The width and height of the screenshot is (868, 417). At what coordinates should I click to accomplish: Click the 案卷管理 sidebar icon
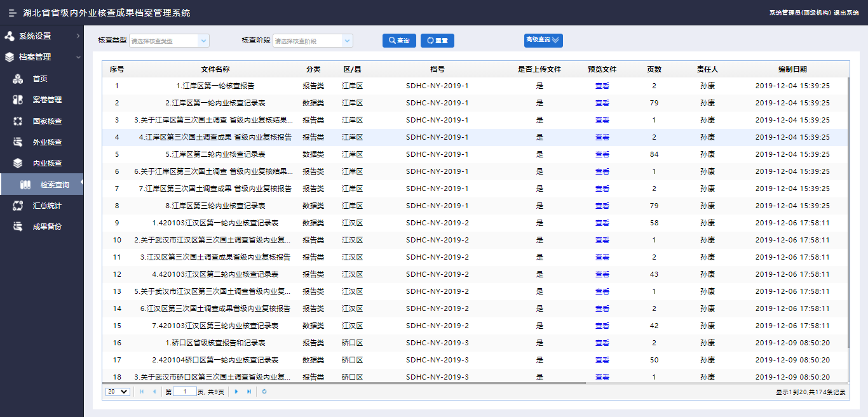18,100
